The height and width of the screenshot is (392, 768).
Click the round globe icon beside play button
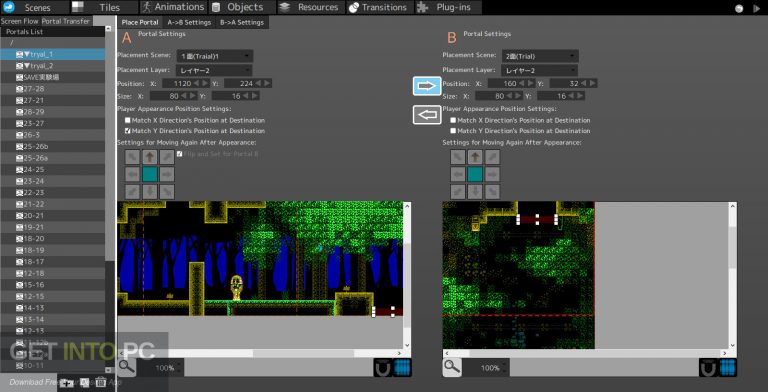click(x=740, y=8)
